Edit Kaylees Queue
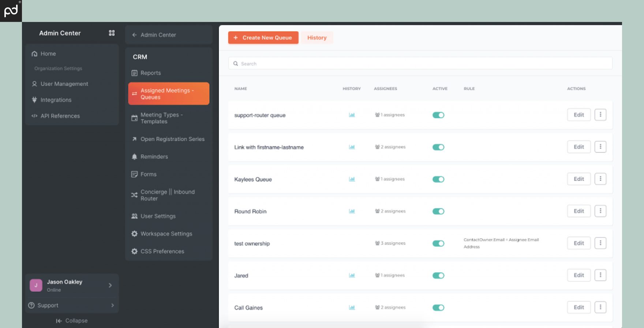This screenshot has width=644, height=328. click(579, 179)
